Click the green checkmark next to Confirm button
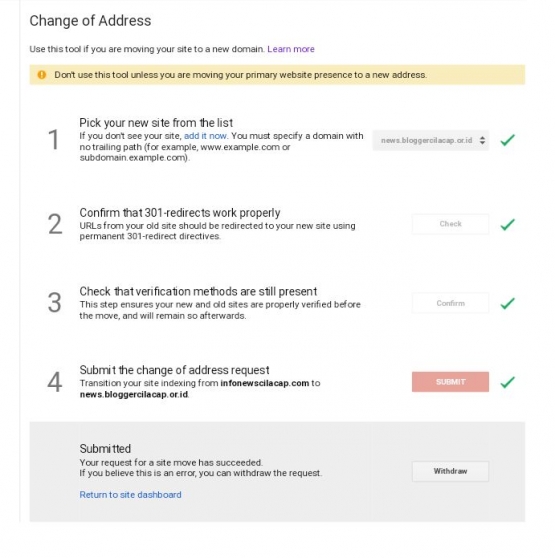 pyautogui.click(x=507, y=303)
